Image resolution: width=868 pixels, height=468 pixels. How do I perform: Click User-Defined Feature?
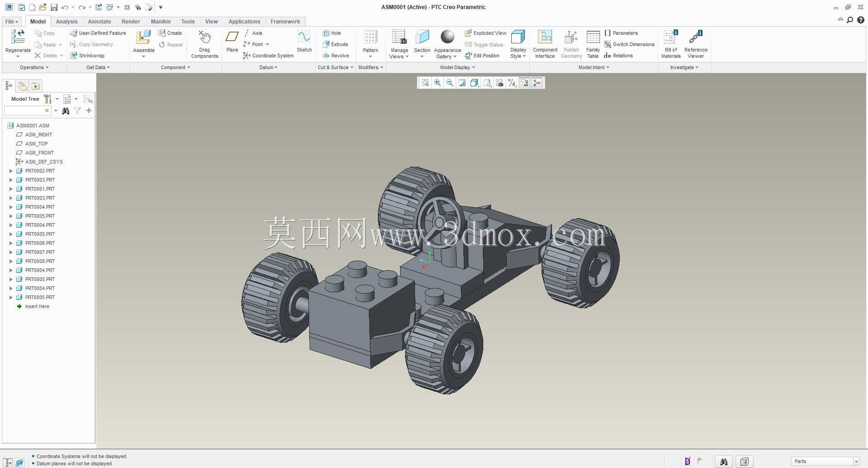(x=98, y=33)
